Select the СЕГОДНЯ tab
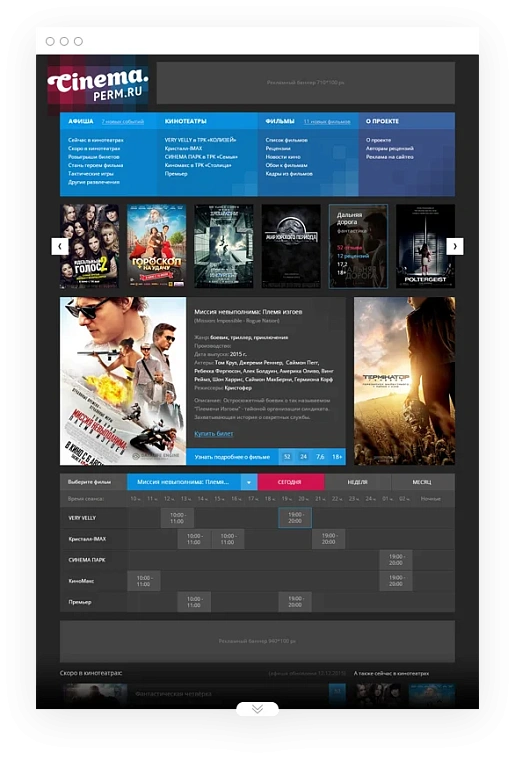The width and height of the screenshot is (515, 760). pos(289,482)
